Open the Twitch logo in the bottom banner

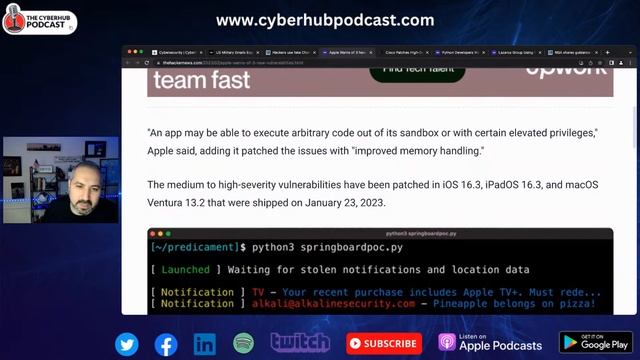tap(300, 342)
